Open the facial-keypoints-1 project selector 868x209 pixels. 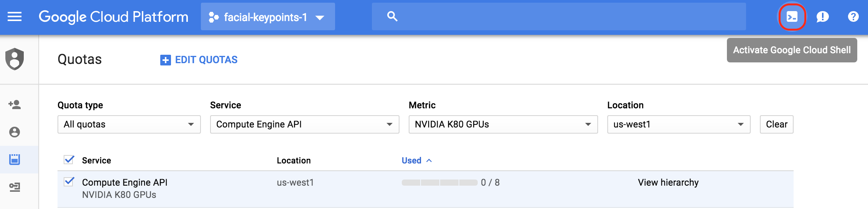pyautogui.click(x=268, y=16)
